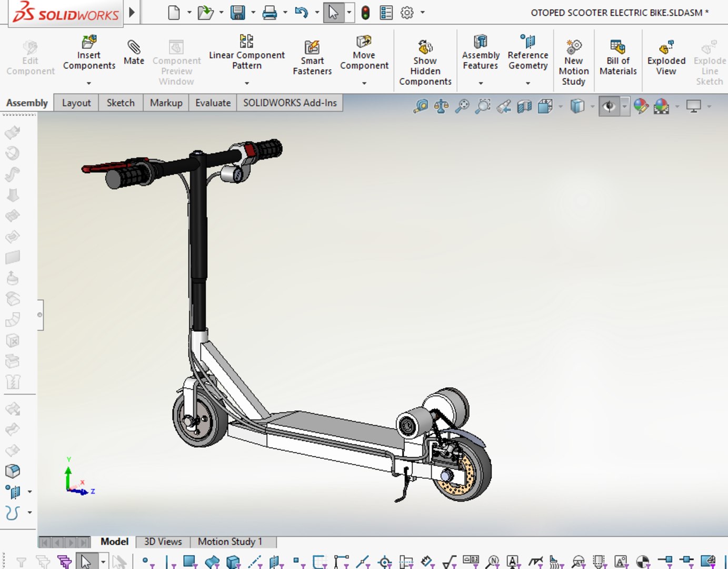The width and height of the screenshot is (728, 569).
Task: Open the Measure tape tool
Action: click(421, 106)
